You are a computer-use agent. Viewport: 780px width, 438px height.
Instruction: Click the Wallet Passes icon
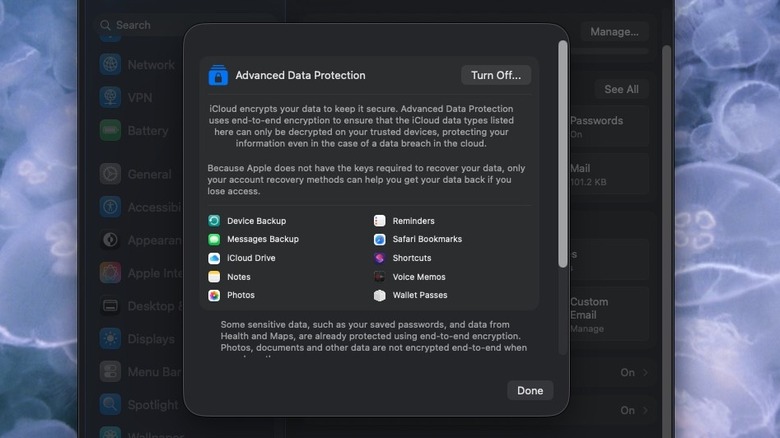coord(380,295)
